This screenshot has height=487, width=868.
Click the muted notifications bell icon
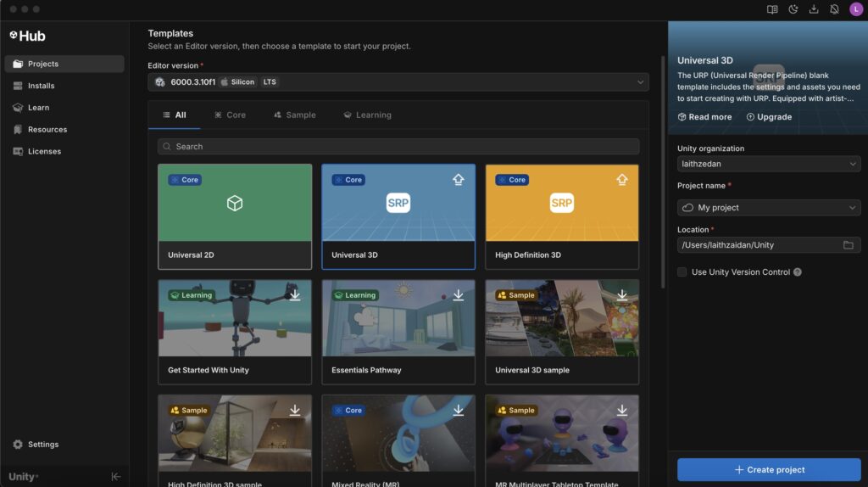click(834, 9)
